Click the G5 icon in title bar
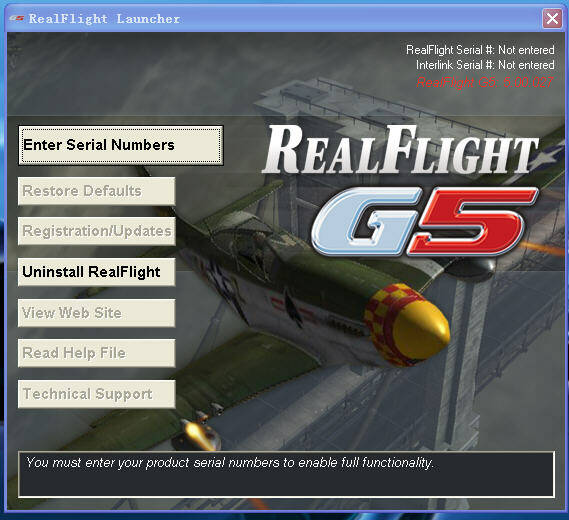This screenshot has width=569, height=520. (x=16, y=19)
